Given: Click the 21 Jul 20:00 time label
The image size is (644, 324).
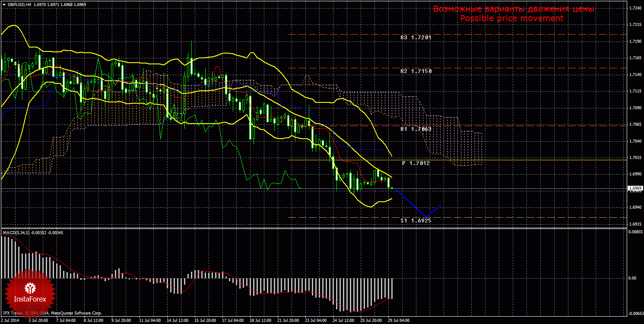Looking at the screenshot, I should pos(288,321).
